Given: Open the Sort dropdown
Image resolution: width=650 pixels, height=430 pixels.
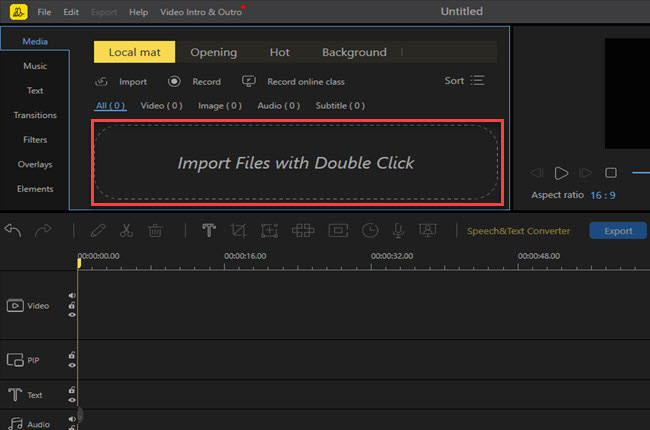Looking at the screenshot, I should coord(465,81).
